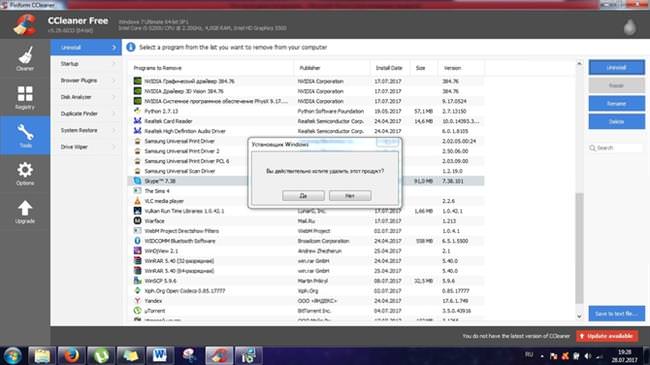Sort by Programs to Remove column
This screenshot has width=650, height=365.
coord(211,68)
